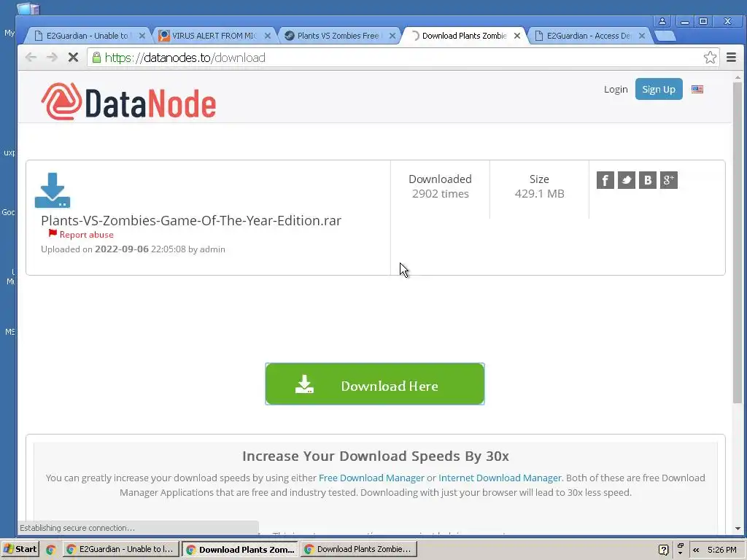The height and width of the screenshot is (560, 747).
Task: Open the Chrome user profile icon
Action: 662,21
